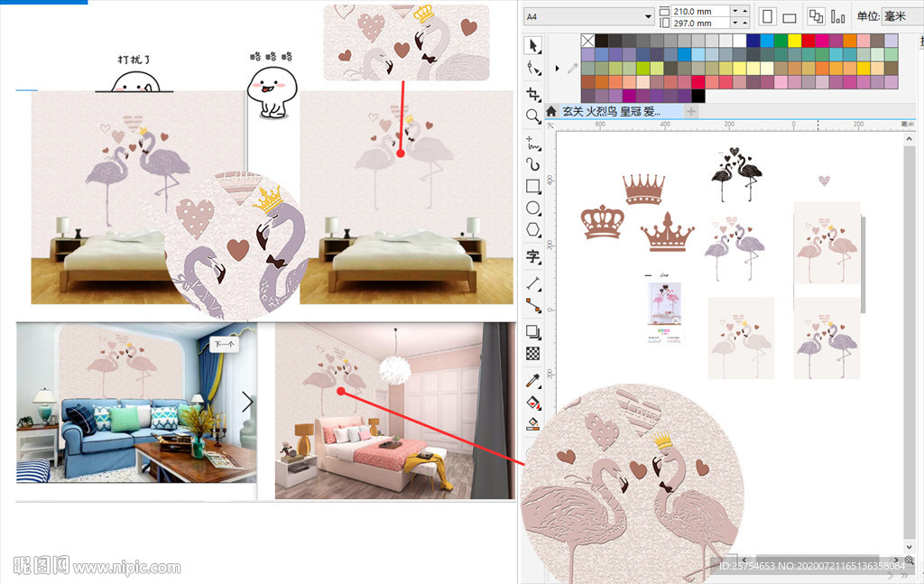Select the Smart Fill tool
The width and height of the screenshot is (924, 584).
click(x=533, y=423)
